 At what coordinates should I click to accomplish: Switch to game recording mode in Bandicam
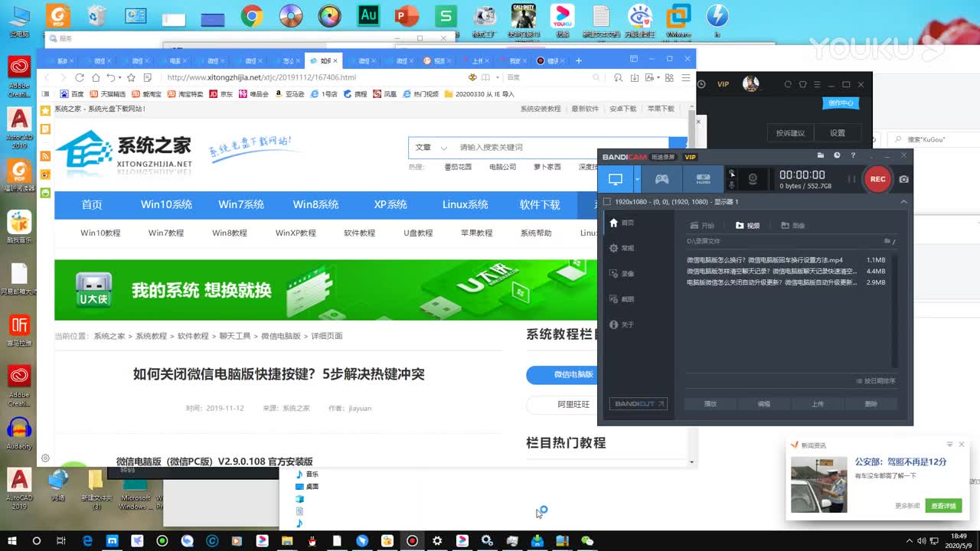click(x=662, y=179)
